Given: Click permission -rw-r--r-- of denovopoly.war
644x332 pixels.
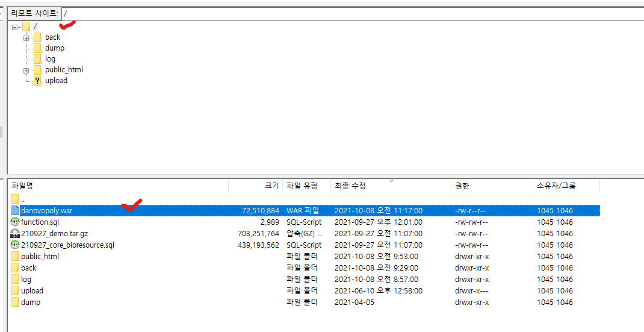Looking at the screenshot, I should pos(470,211).
